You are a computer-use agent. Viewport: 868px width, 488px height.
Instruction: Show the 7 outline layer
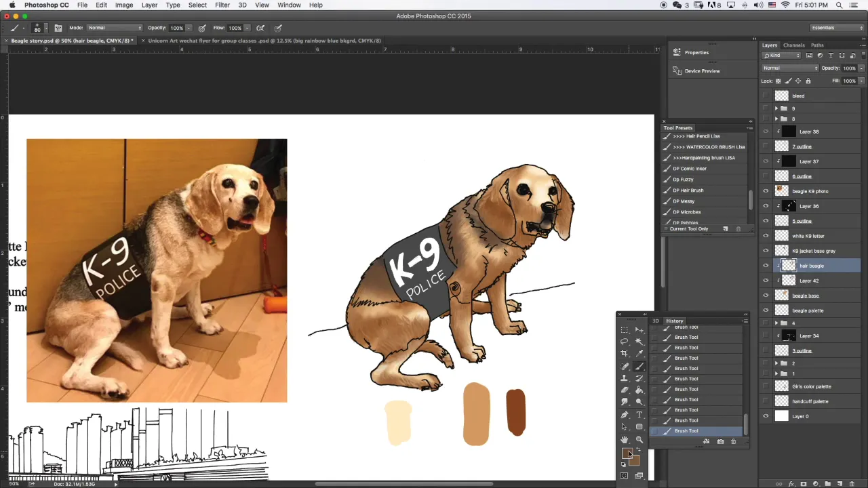(x=766, y=146)
